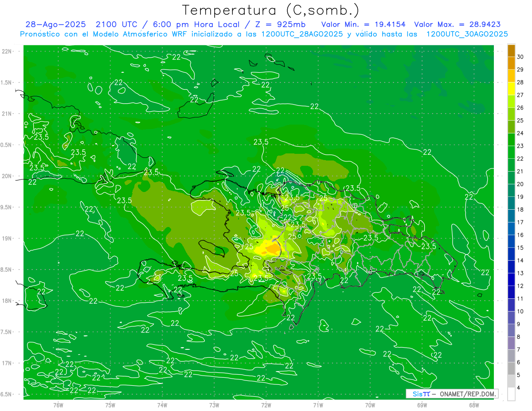Click the legend value 10
This screenshot has height=411, width=532.
(520, 311)
